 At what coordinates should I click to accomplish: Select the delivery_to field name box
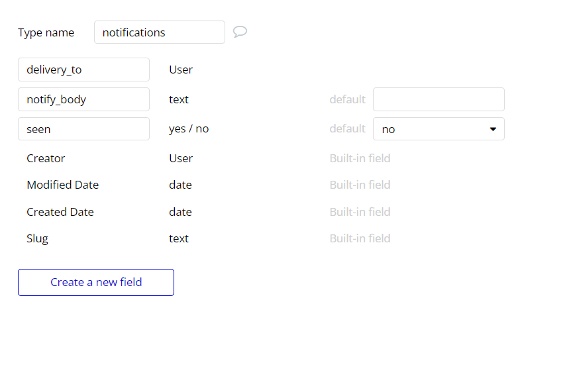pyautogui.click(x=83, y=70)
